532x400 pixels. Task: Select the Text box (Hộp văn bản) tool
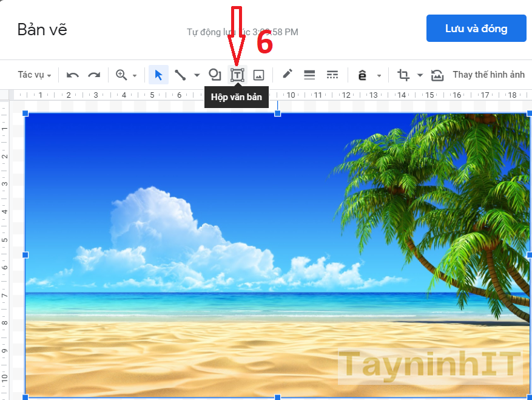pyautogui.click(x=237, y=75)
